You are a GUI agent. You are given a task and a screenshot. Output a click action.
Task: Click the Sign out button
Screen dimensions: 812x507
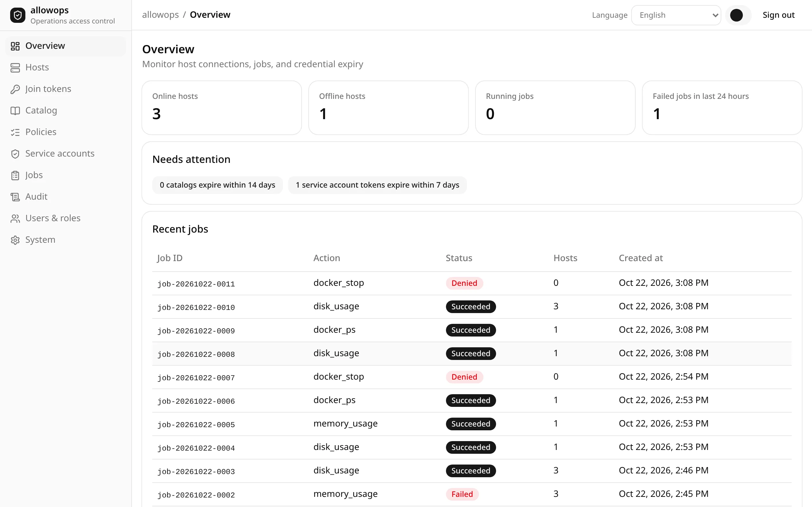(x=778, y=15)
